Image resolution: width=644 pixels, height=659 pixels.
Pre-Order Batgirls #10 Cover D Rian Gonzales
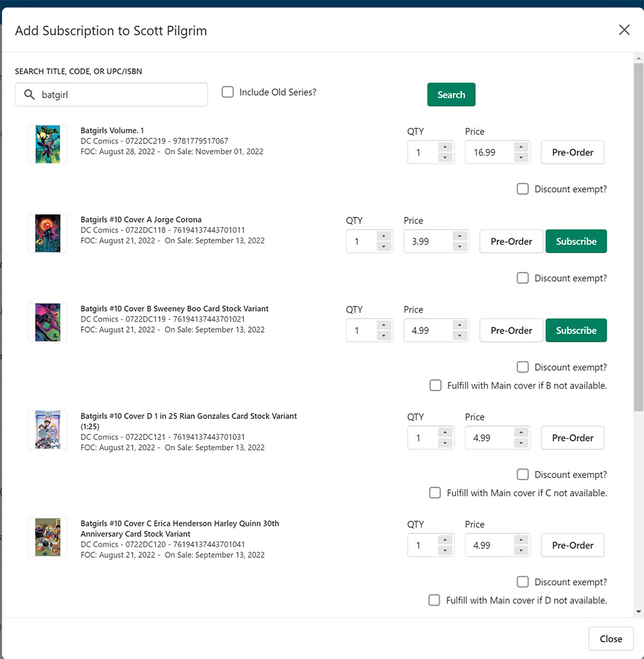point(573,438)
